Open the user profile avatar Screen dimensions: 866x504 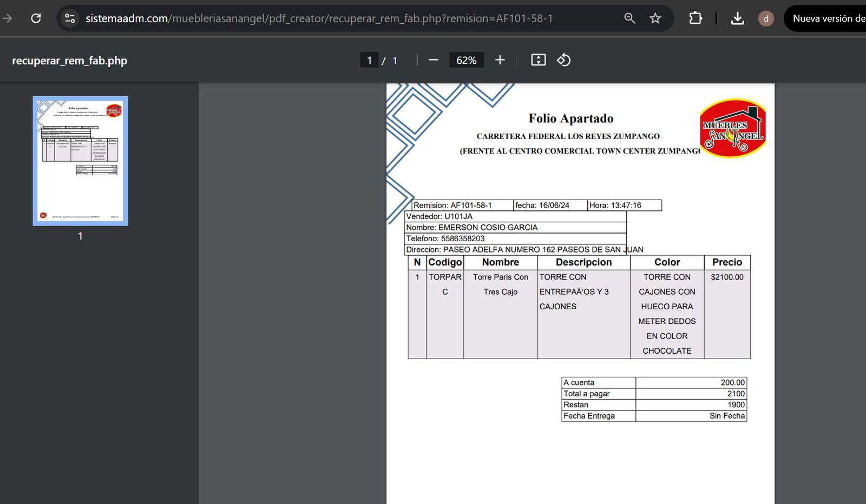766,19
